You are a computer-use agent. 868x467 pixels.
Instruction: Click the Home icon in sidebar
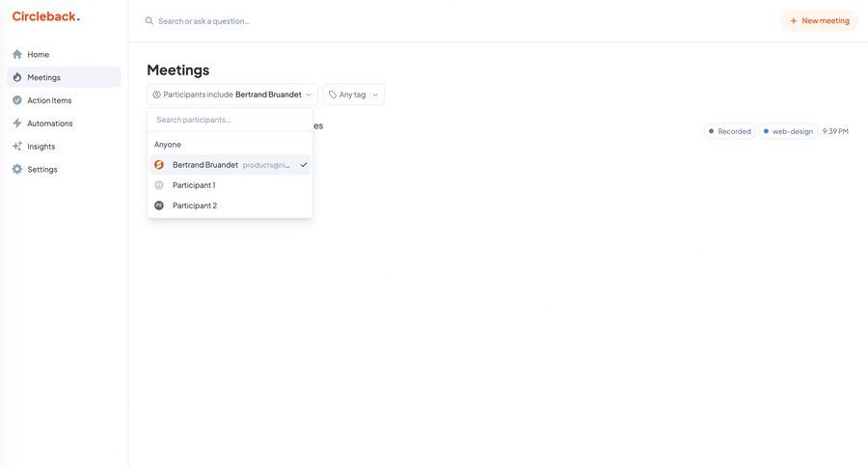coord(17,54)
